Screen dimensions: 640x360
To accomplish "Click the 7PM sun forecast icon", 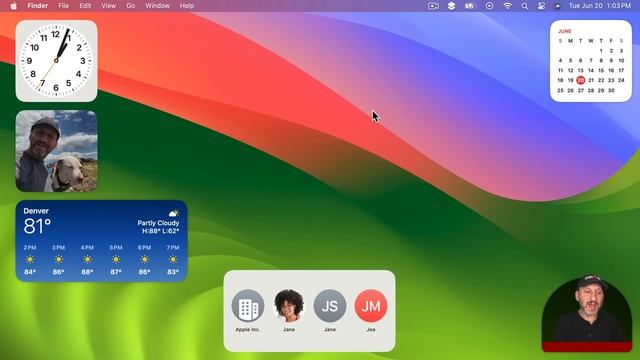I will point(173,259).
